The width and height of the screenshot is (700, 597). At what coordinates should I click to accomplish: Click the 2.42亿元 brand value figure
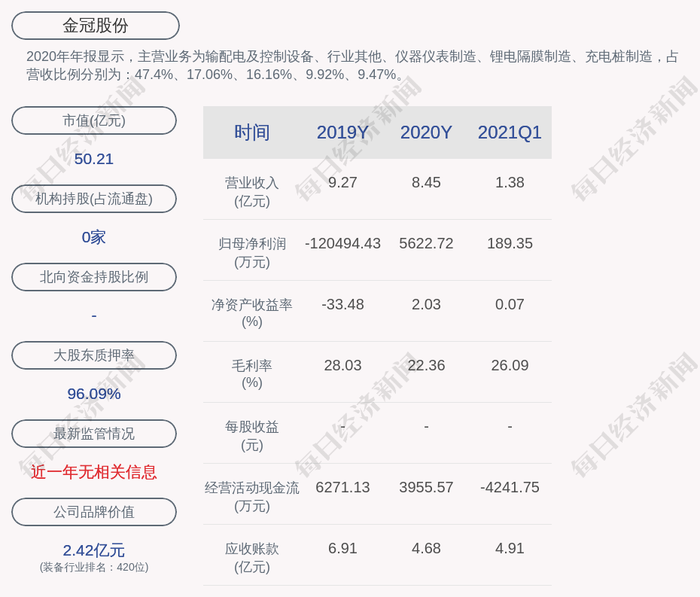click(94, 550)
